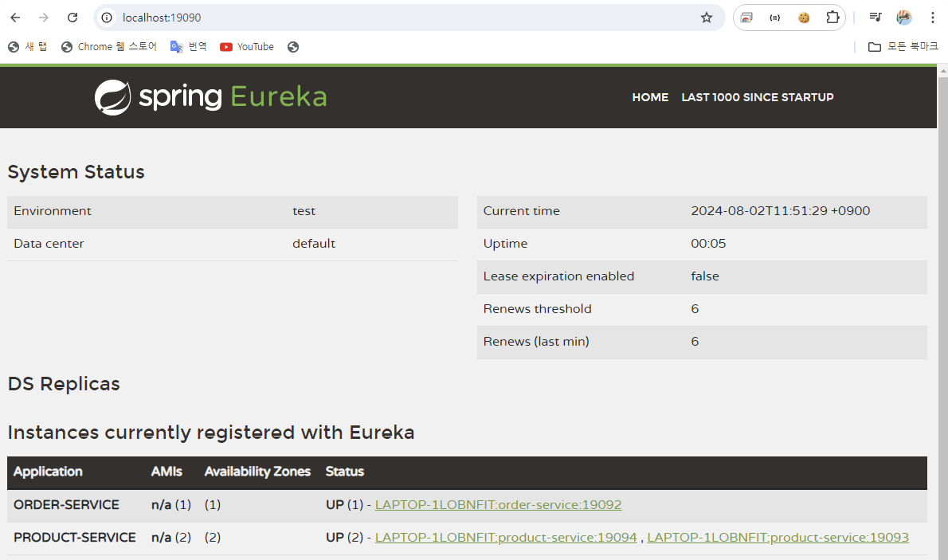Click the DS Replicas heading
The width and height of the screenshot is (948, 560).
point(64,384)
